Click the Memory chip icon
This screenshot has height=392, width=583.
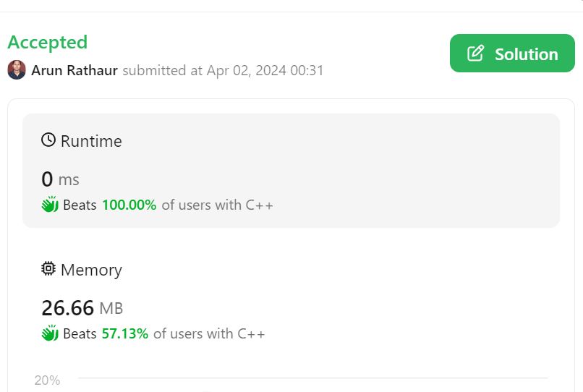[48, 268]
